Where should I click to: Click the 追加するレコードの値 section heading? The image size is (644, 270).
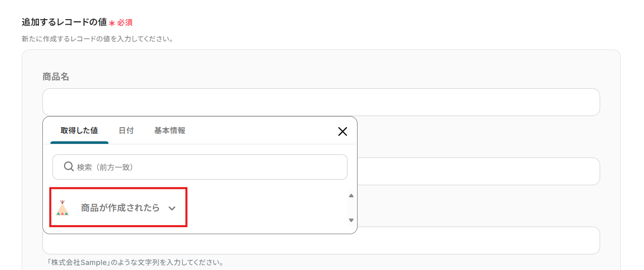(64, 22)
